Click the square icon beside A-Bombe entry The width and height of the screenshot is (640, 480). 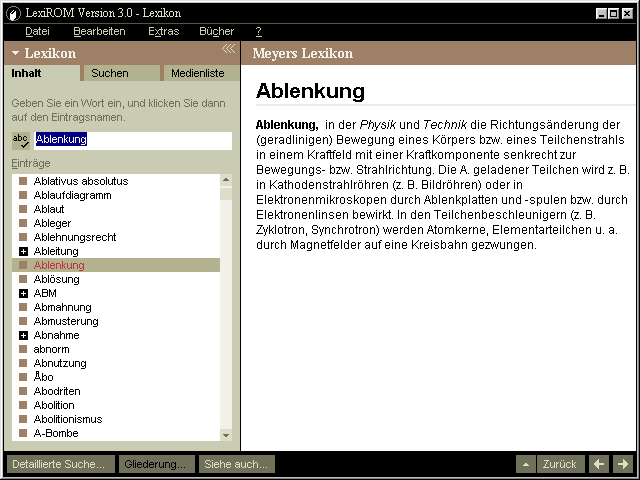coord(23,434)
